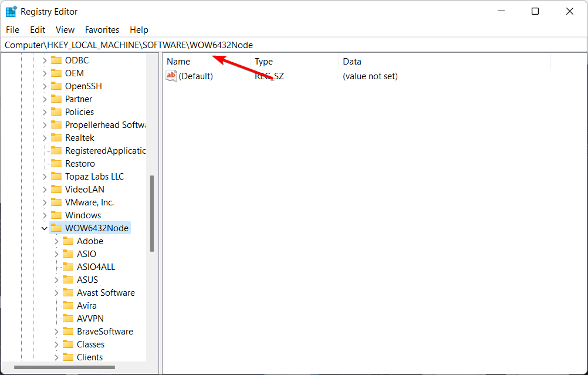Click the tree pane horizontal scrollbar thumb
The width and height of the screenshot is (588, 375).
click(x=65, y=367)
